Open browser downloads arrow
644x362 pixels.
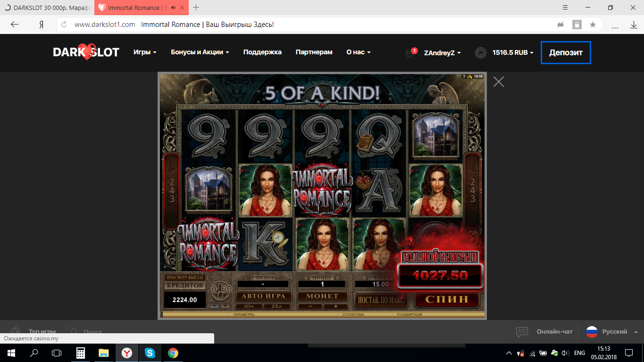(634, 25)
